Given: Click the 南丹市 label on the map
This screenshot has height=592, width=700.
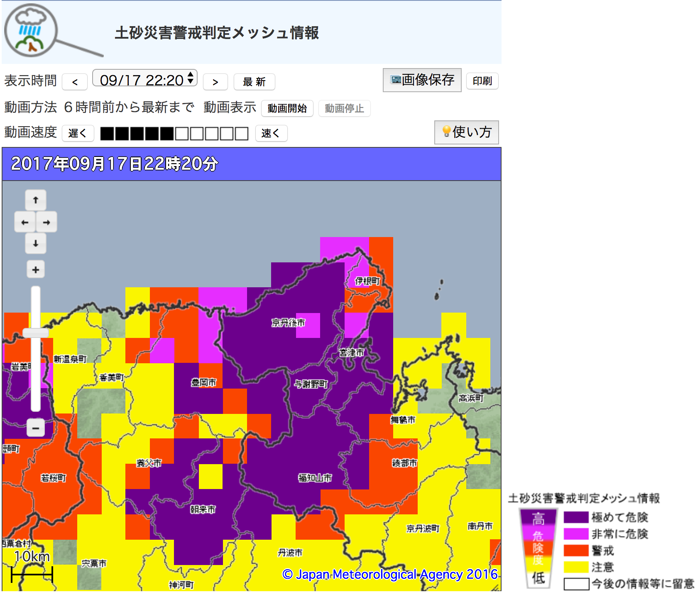Looking at the screenshot, I should pos(480,526).
